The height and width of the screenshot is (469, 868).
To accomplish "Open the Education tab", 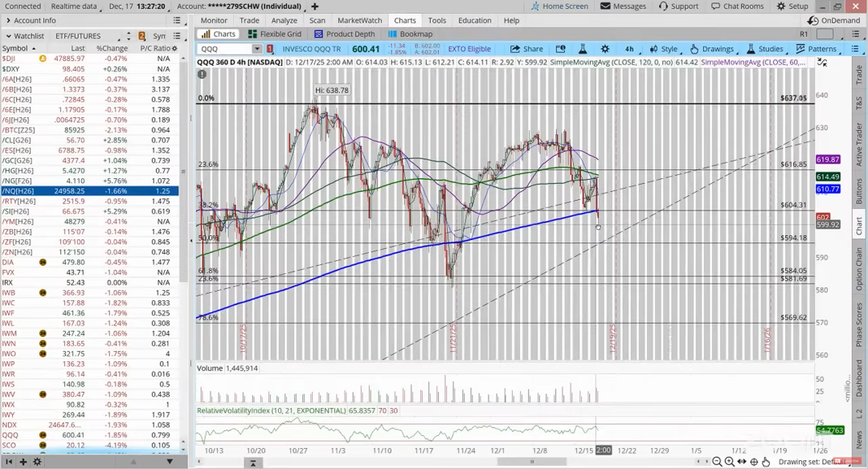I will 474,20.
